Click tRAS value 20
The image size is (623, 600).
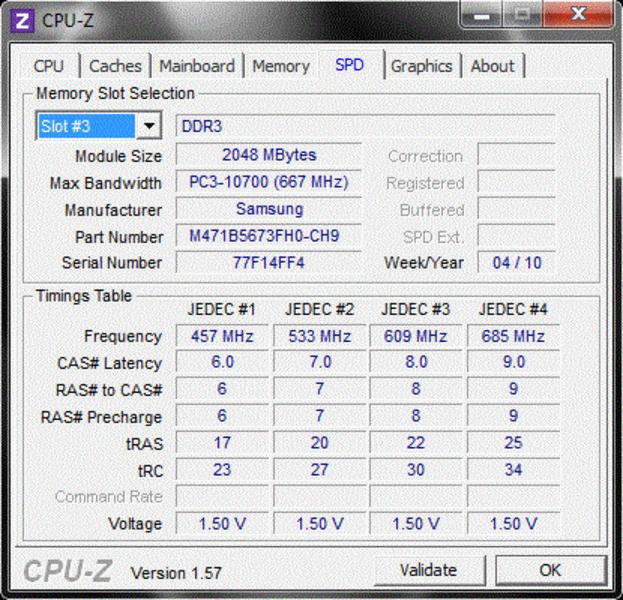pos(320,443)
